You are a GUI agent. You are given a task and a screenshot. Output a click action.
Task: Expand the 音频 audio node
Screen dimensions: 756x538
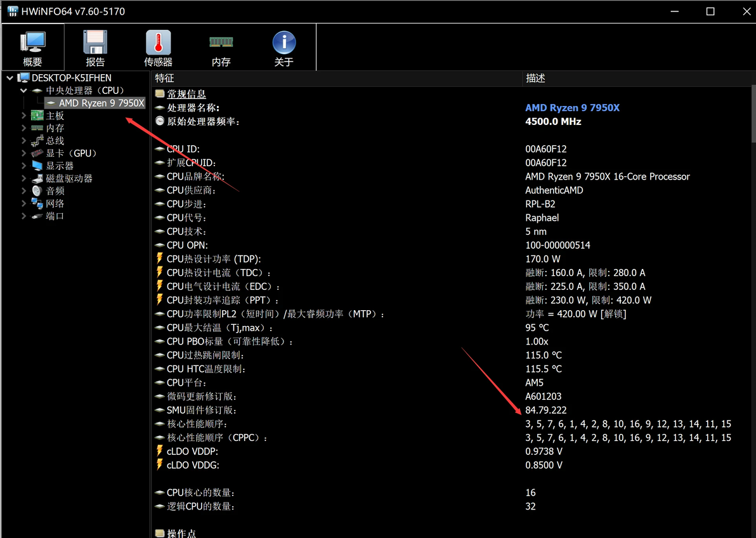(23, 190)
